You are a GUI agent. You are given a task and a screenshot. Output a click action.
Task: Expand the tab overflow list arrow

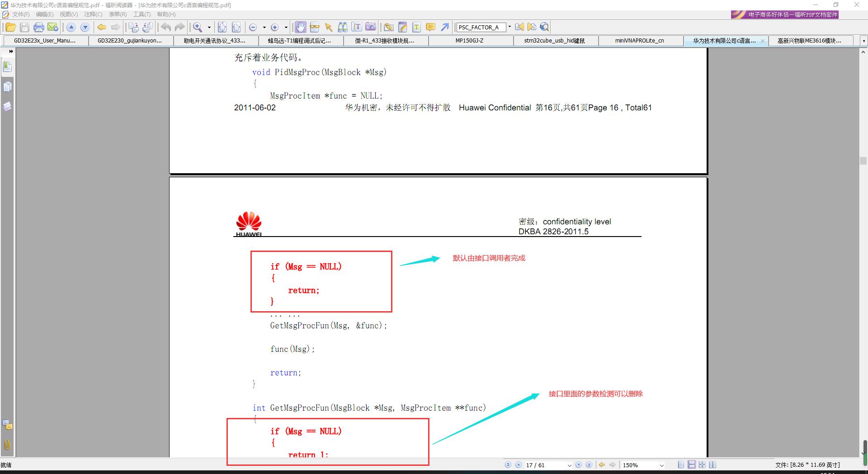point(863,41)
